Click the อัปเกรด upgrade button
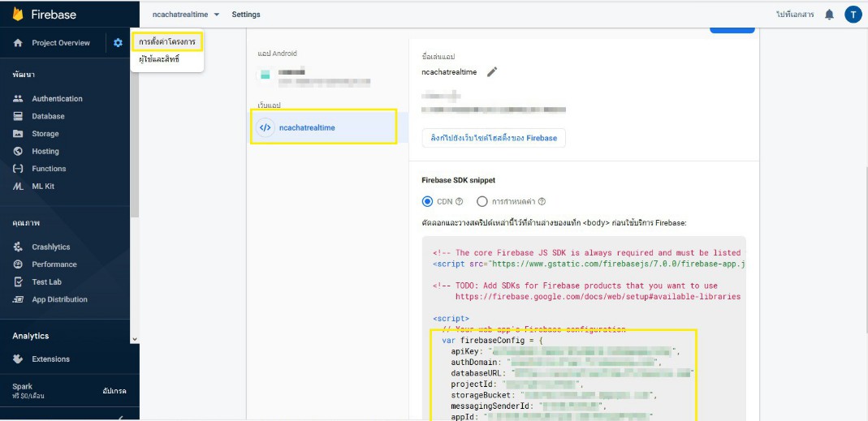Image resolution: width=868 pixels, height=421 pixels. [114, 390]
